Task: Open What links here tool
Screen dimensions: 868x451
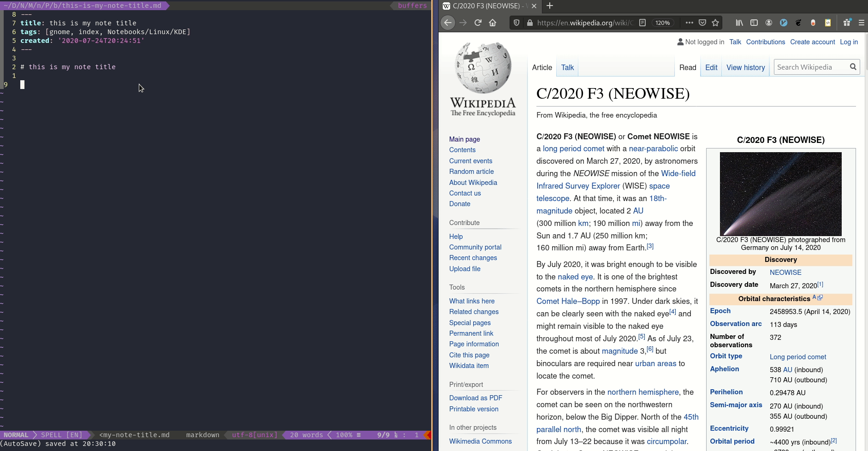Action: (472, 301)
